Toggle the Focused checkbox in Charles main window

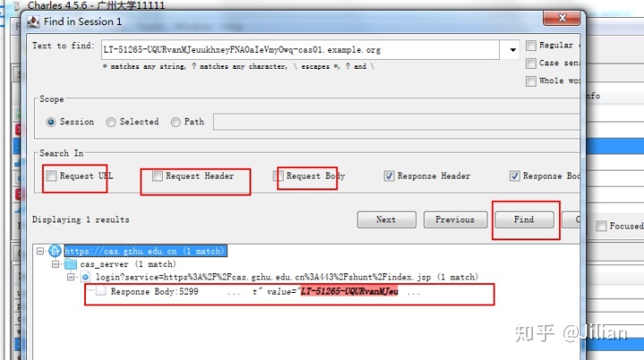tap(601, 226)
